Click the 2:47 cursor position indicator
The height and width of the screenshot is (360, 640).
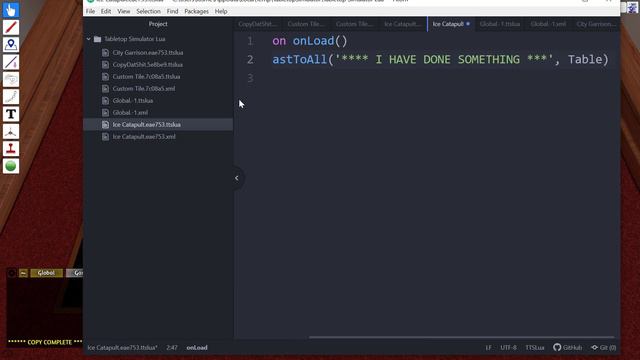tap(172, 348)
